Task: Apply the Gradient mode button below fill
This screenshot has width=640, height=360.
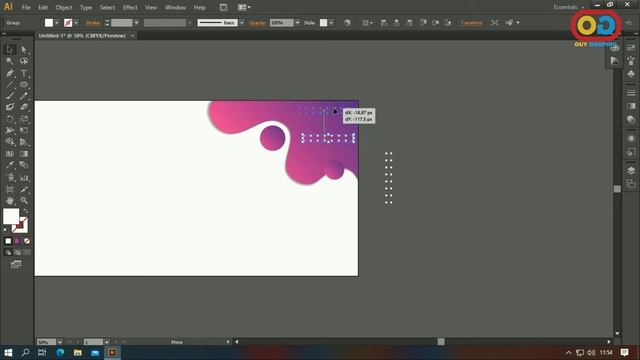Action: (x=17, y=241)
